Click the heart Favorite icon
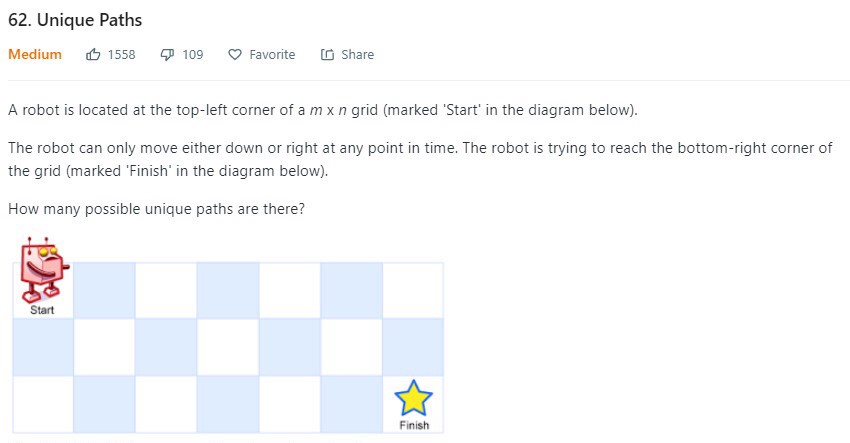 point(235,54)
